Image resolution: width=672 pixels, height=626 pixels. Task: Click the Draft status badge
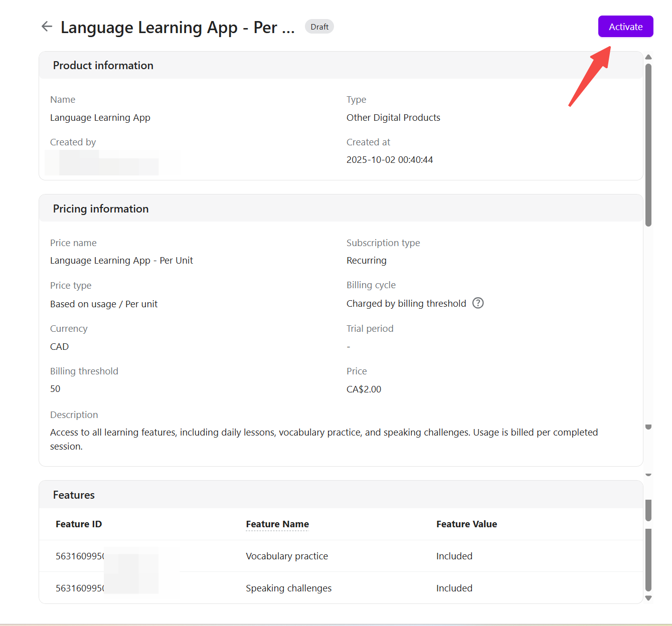click(x=319, y=27)
